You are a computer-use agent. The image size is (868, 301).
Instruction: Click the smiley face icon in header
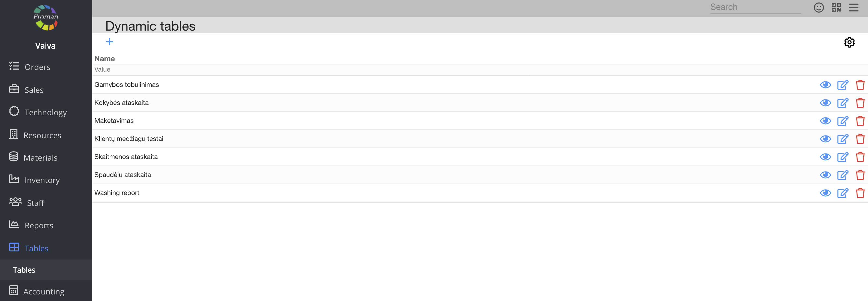pyautogui.click(x=819, y=7)
